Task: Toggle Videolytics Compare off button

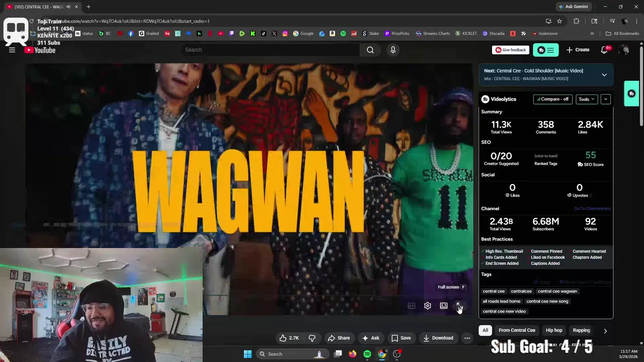Action: tap(552, 99)
